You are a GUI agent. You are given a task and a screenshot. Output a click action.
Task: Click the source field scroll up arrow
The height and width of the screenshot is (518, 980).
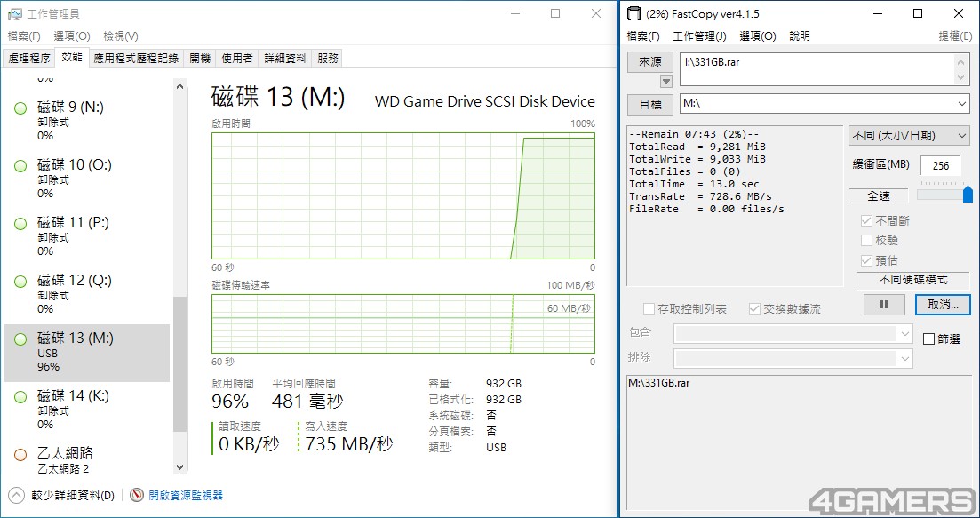[961, 62]
